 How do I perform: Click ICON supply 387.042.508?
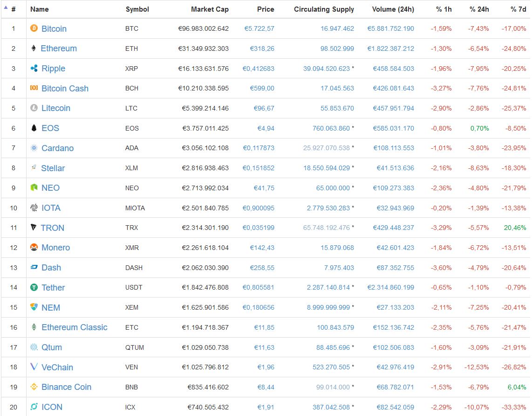tap(331, 407)
